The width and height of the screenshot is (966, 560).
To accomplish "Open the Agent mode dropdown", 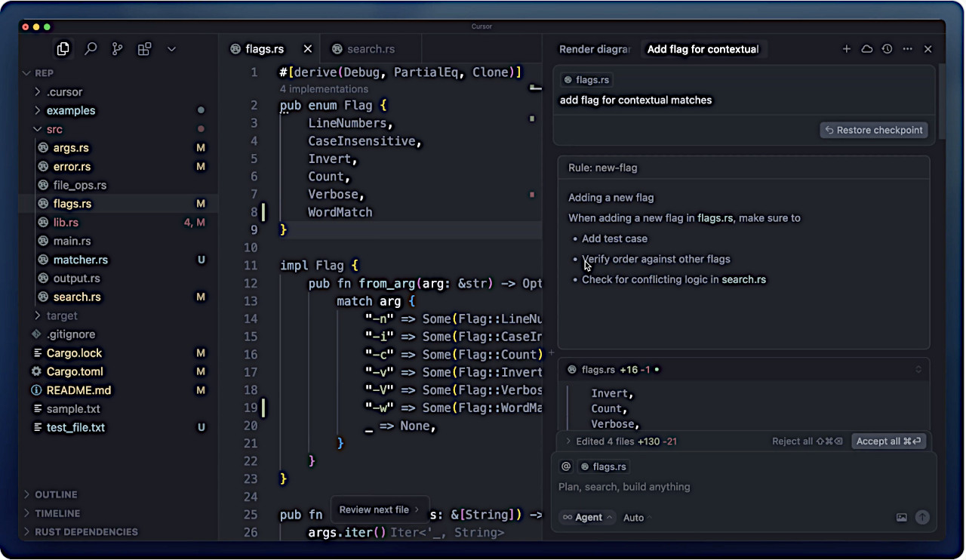I will point(588,517).
